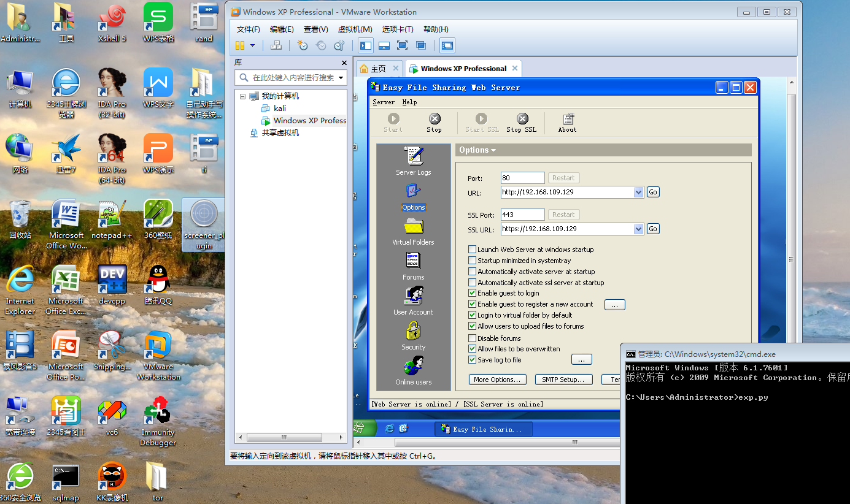The height and width of the screenshot is (504, 850).
Task: Open User Account in the sidebar
Action: pos(414,302)
